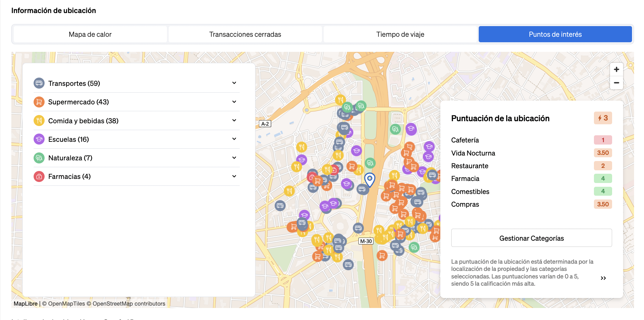Click the Farmacias red icon in list
Image resolution: width=644 pixels, height=320 pixels.
39,176
